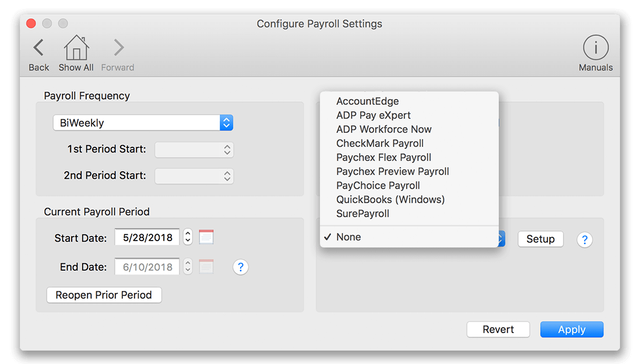Click help icon next to End Date
The width and height of the screenshot is (641, 364).
click(x=241, y=267)
